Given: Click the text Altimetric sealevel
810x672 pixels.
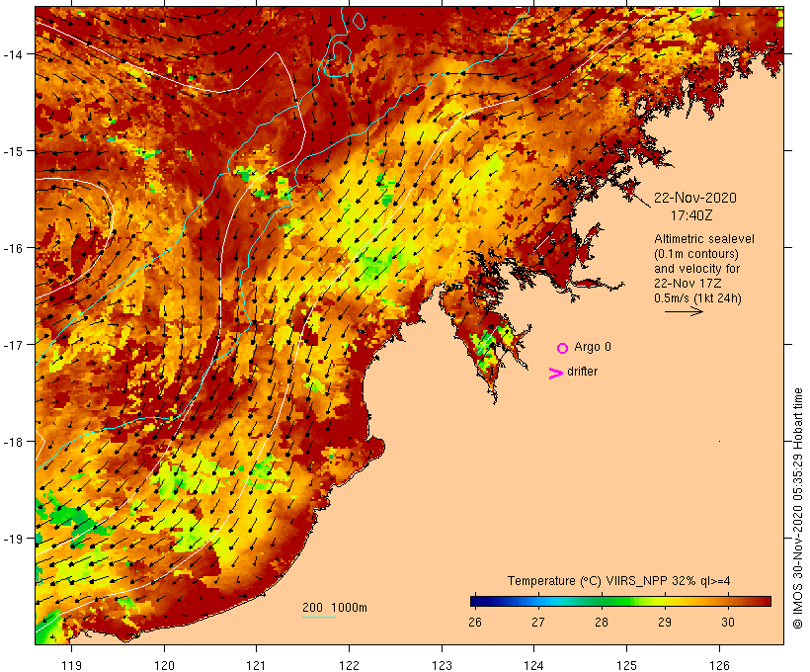Looking at the screenshot, I should click(x=704, y=239).
